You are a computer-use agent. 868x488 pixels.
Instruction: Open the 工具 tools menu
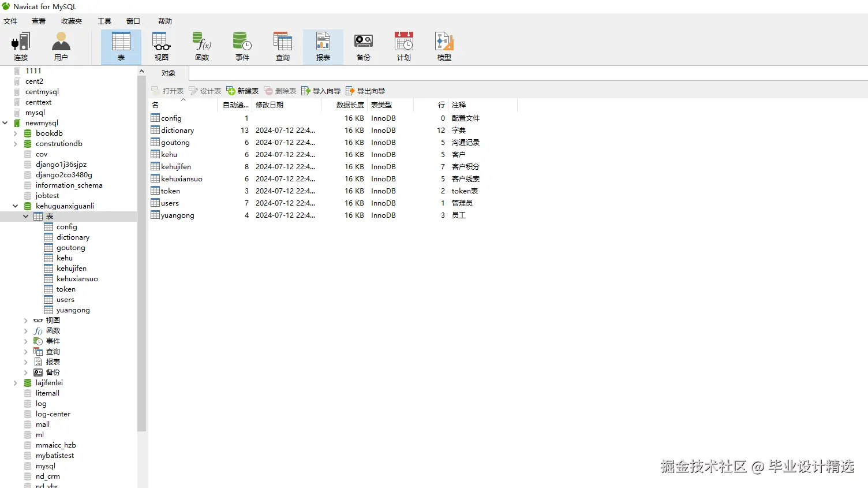104,21
